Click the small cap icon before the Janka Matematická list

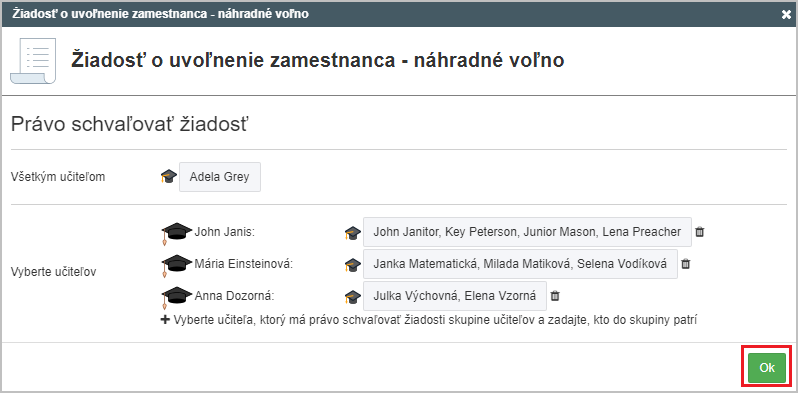[x=353, y=265]
